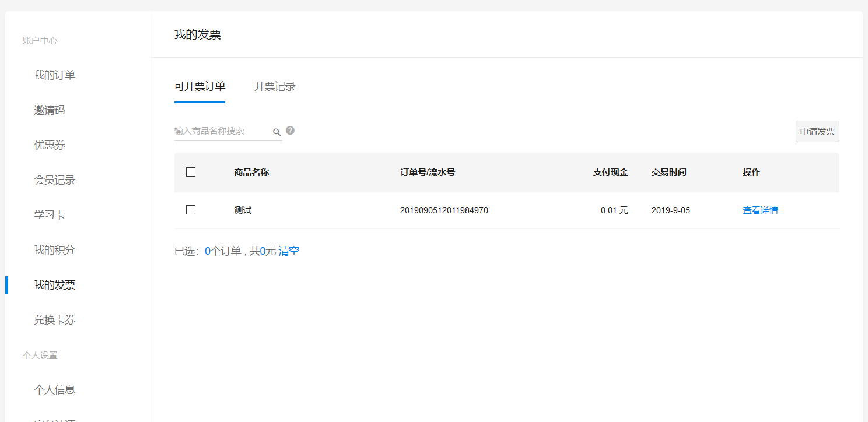
Task: Click 我的发票 in the sidebar
Action: click(55, 285)
